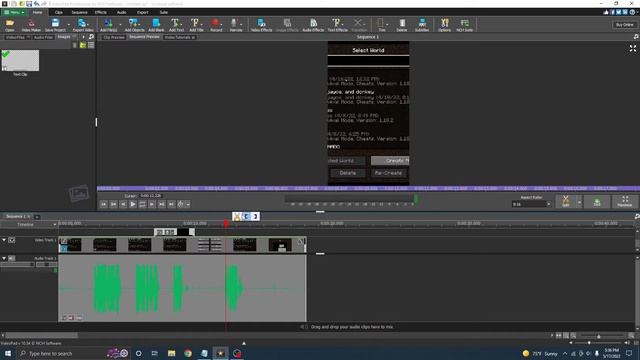Image resolution: width=640 pixels, height=360 pixels.
Task: Adjust the timeline zoom slider
Action: click(599, 336)
